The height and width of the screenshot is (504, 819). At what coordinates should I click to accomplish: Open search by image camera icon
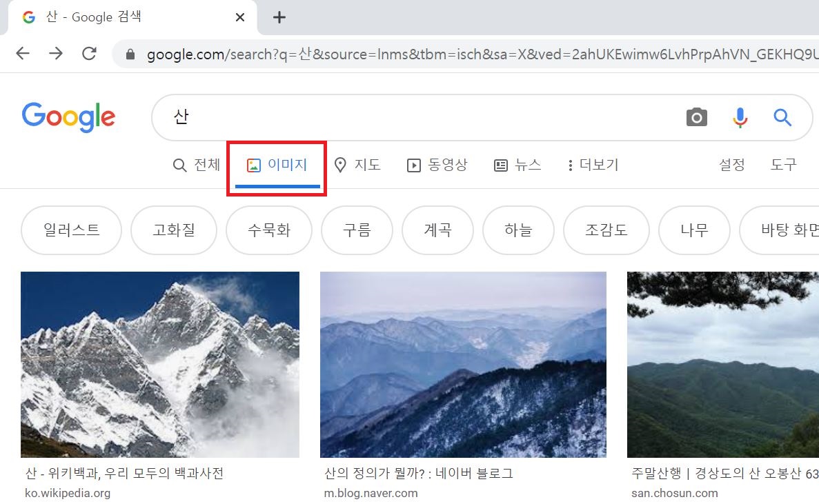pyautogui.click(x=696, y=117)
